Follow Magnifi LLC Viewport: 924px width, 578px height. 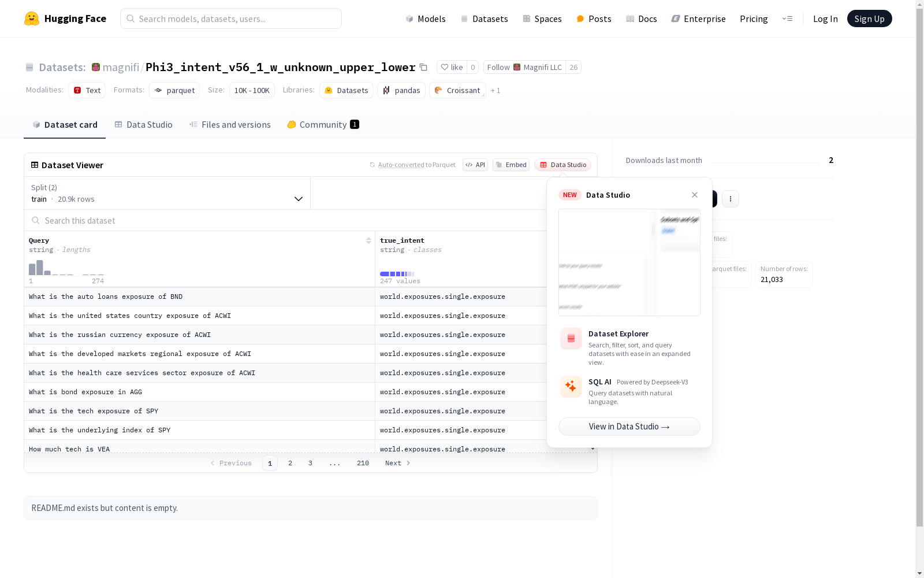coord(524,67)
